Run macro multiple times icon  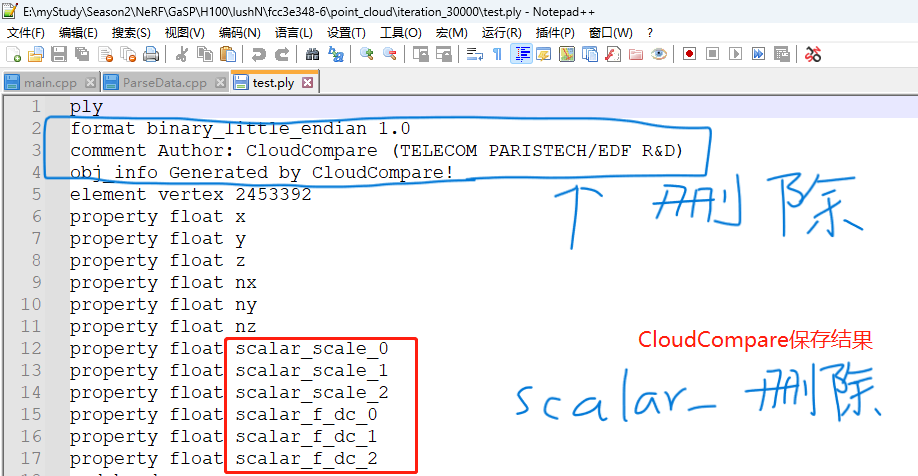pos(759,54)
